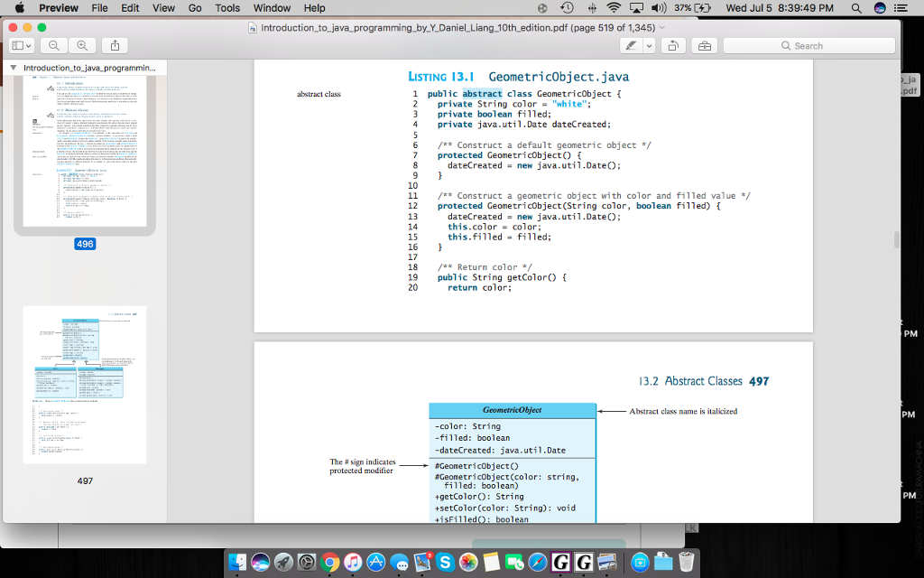Collapse the Introduction_to_java_programmin sidebar section

pyautogui.click(x=11, y=66)
